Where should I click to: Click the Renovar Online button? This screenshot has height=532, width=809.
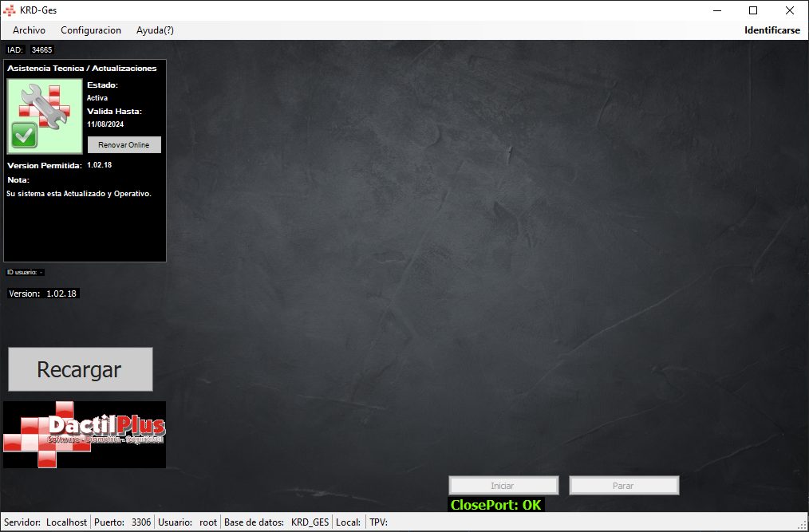pos(124,145)
